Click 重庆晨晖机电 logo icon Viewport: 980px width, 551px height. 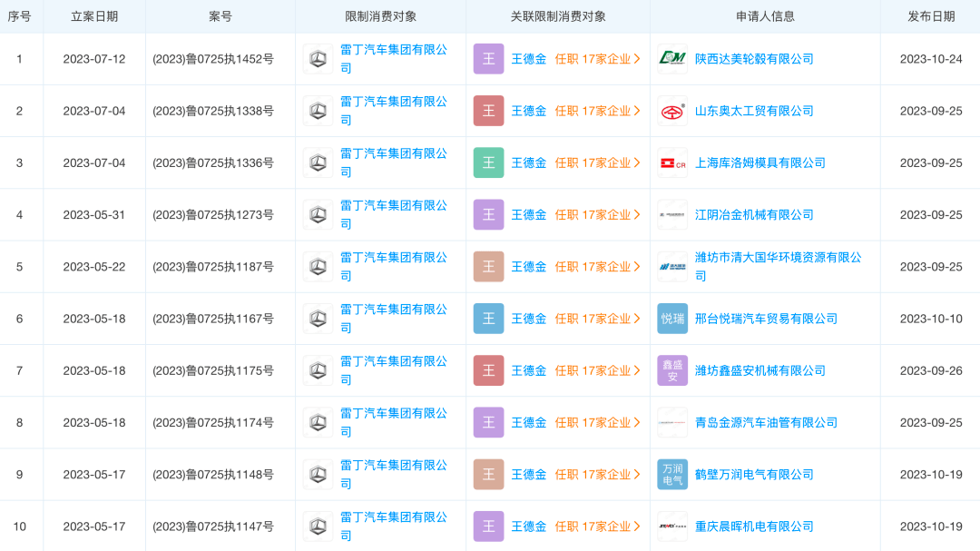(672, 526)
